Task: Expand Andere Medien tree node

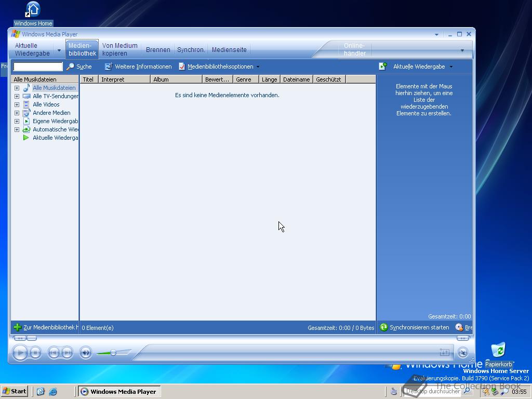Action: point(17,113)
